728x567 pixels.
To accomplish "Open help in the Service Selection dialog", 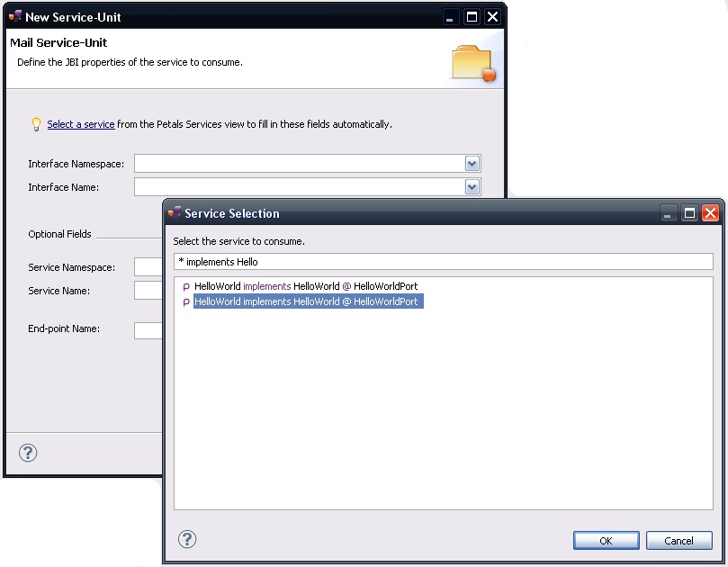I will (x=187, y=539).
